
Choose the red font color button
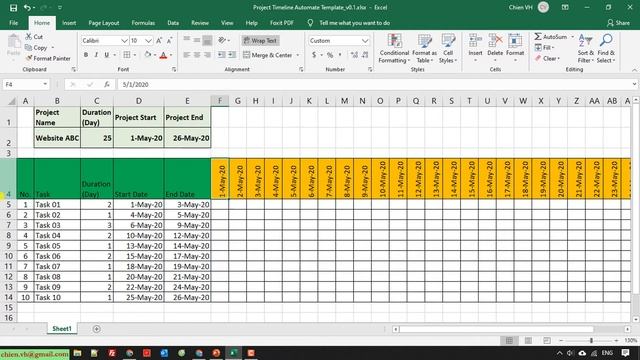(163, 55)
